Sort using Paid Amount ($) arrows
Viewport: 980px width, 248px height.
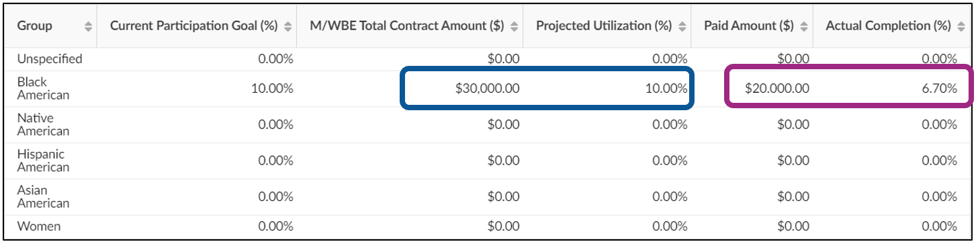point(805,27)
